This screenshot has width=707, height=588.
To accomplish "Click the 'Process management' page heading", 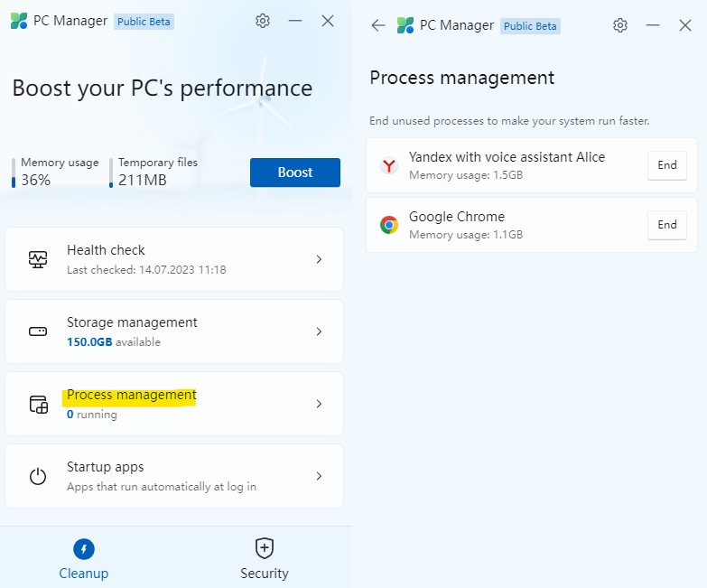I will (x=461, y=78).
